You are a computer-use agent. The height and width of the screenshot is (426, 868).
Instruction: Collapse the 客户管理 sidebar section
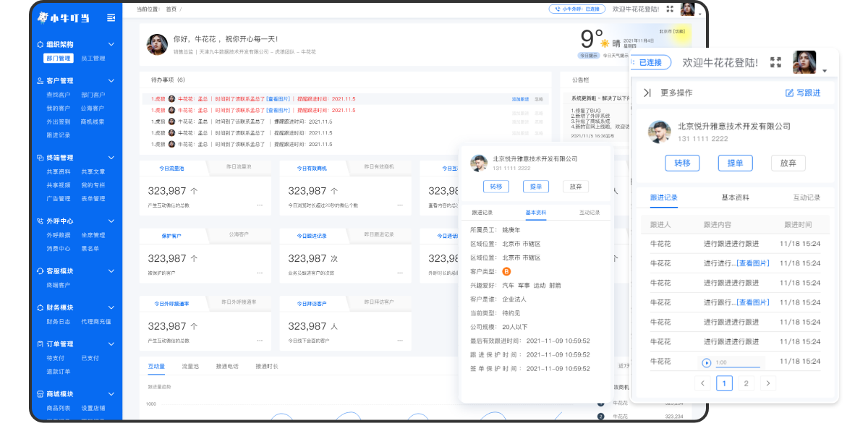point(111,81)
